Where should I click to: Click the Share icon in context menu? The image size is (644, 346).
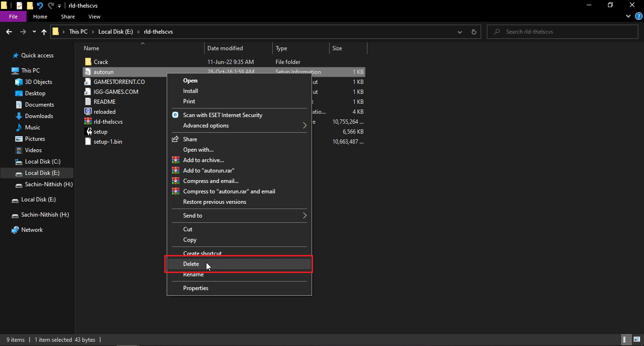[x=175, y=139]
